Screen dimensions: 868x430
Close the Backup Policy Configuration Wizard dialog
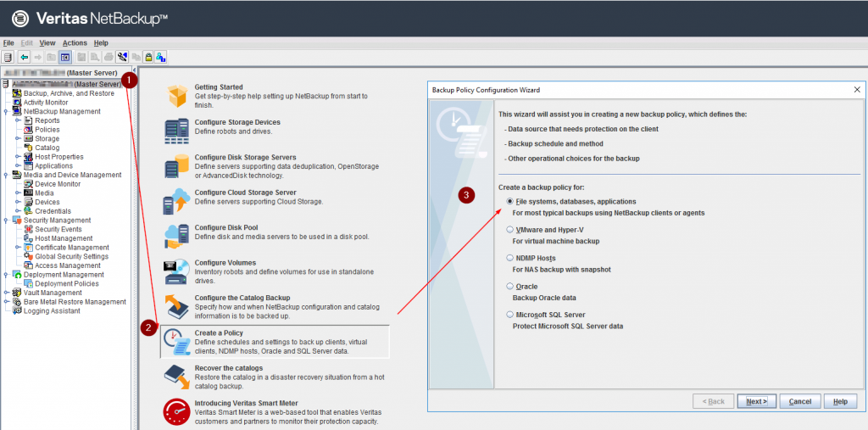tap(856, 89)
